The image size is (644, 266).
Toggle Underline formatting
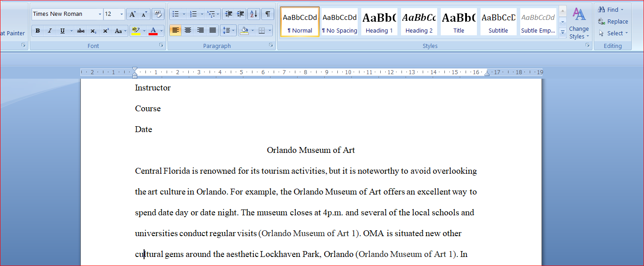(62, 31)
